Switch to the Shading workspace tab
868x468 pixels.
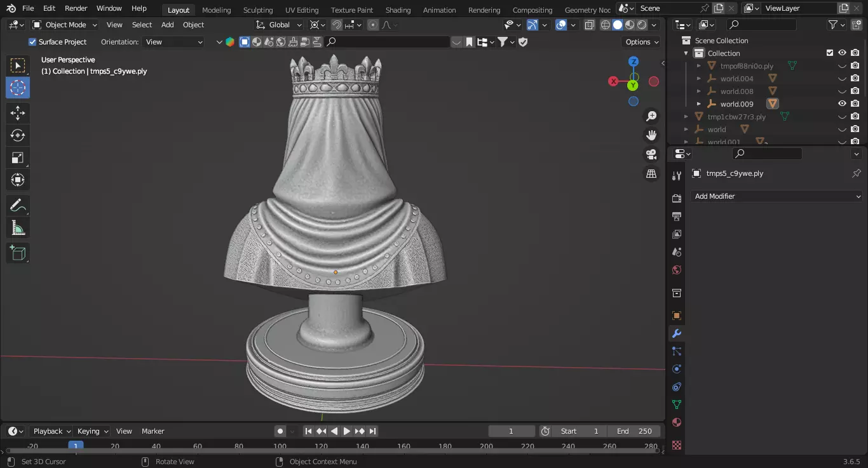tap(398, 10)
